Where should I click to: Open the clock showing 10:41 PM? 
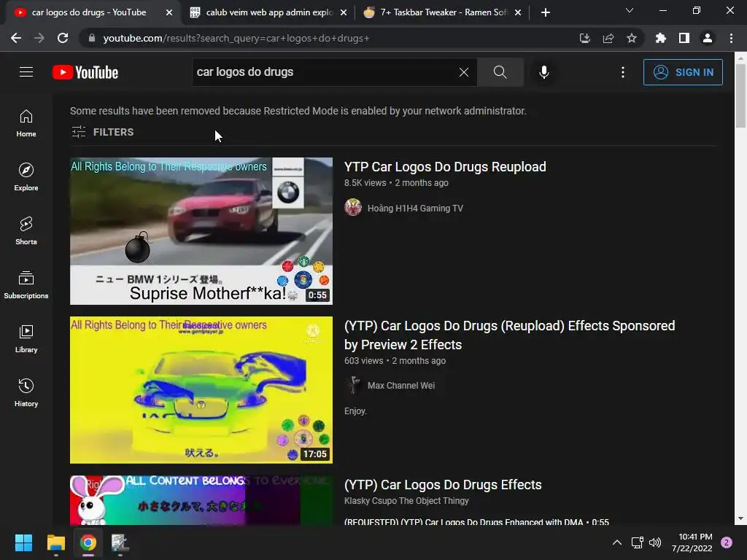click(692, 542)
